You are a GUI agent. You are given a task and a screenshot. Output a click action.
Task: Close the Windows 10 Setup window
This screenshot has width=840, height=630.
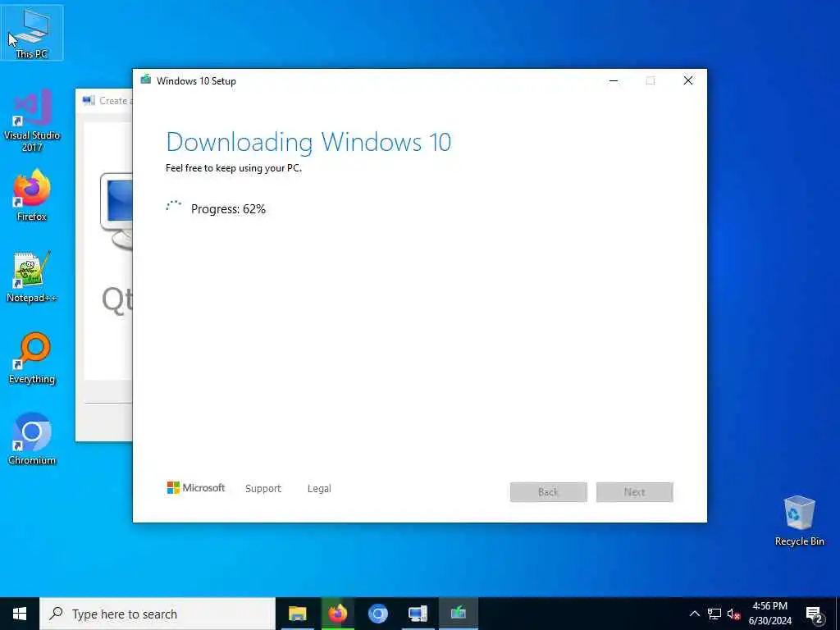tap(688, 80)
